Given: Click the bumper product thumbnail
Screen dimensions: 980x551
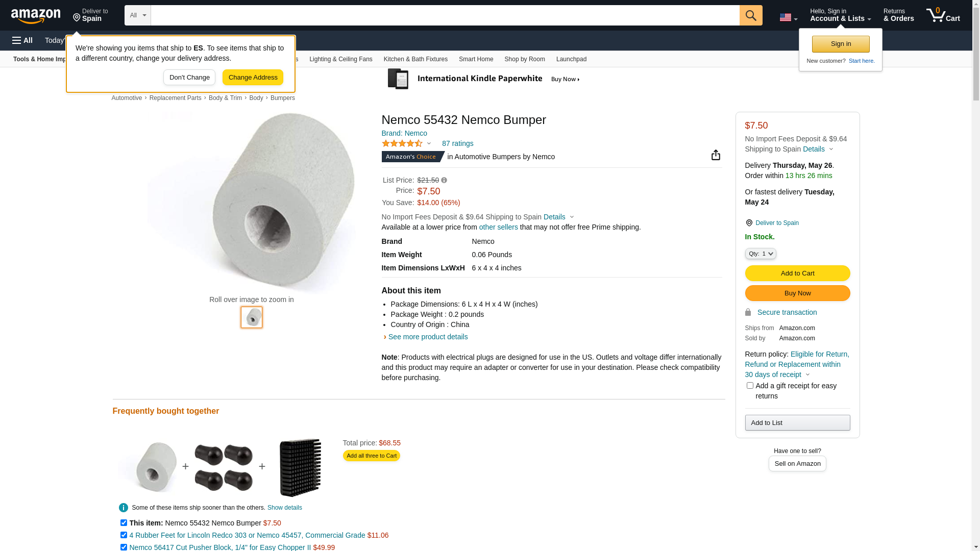Looking at the screenshot, I should [x=252, y=317].
